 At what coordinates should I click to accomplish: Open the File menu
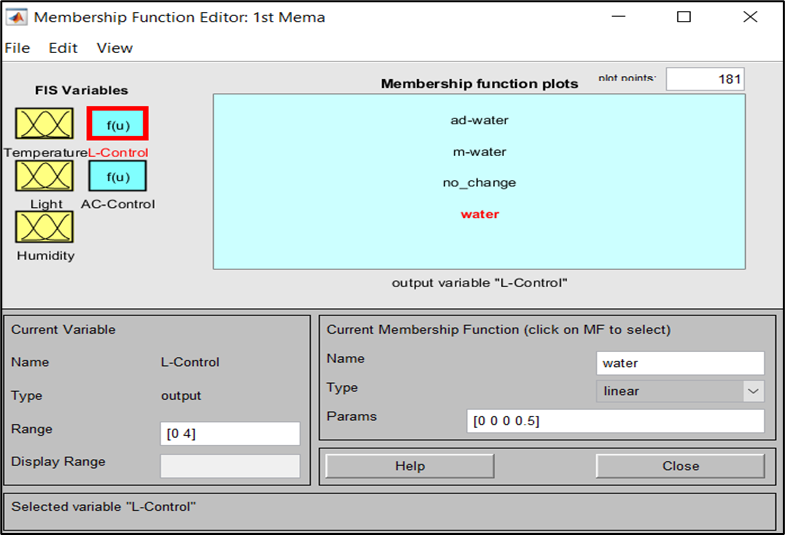pos(18,48)
